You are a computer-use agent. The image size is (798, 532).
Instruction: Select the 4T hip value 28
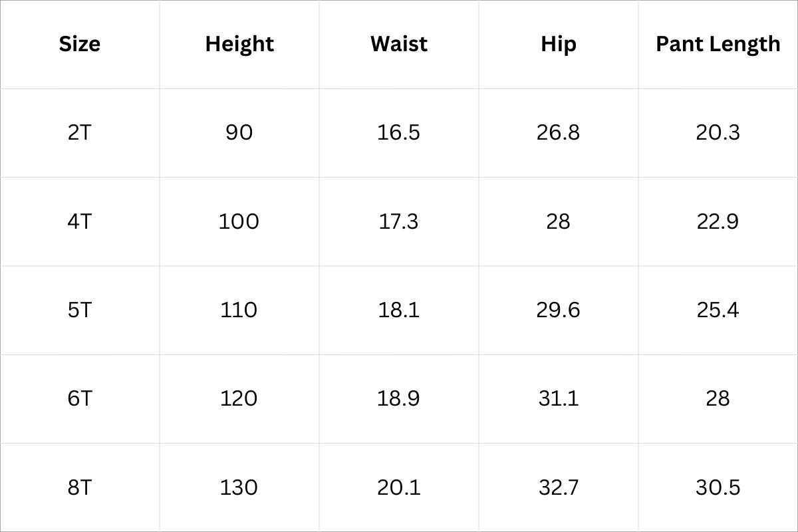pyautogui.click(x=558, y=221)
